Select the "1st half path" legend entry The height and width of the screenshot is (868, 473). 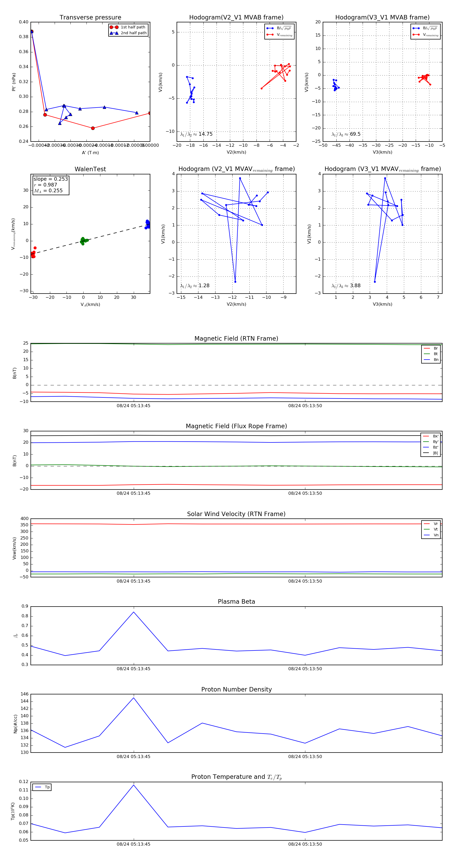tap(128, 27)
